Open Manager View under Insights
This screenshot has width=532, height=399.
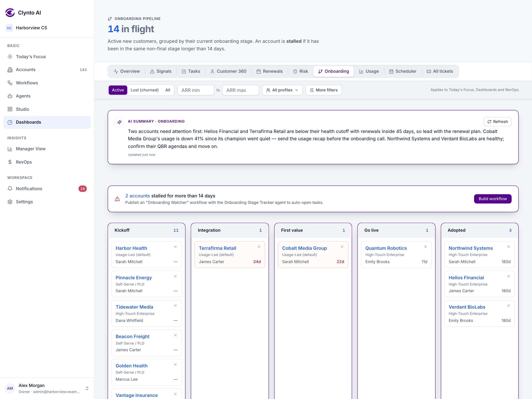pyautogui.click(x=47, y=149)
